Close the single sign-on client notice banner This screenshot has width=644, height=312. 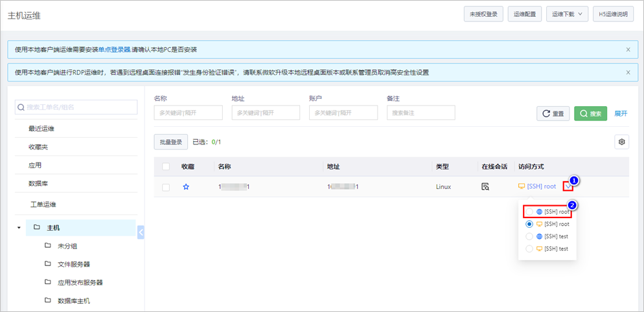628,49
